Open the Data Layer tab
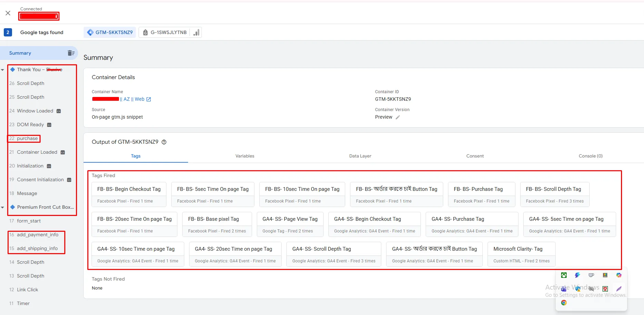This screenshot has height=315, width=644. pos(360,156)
